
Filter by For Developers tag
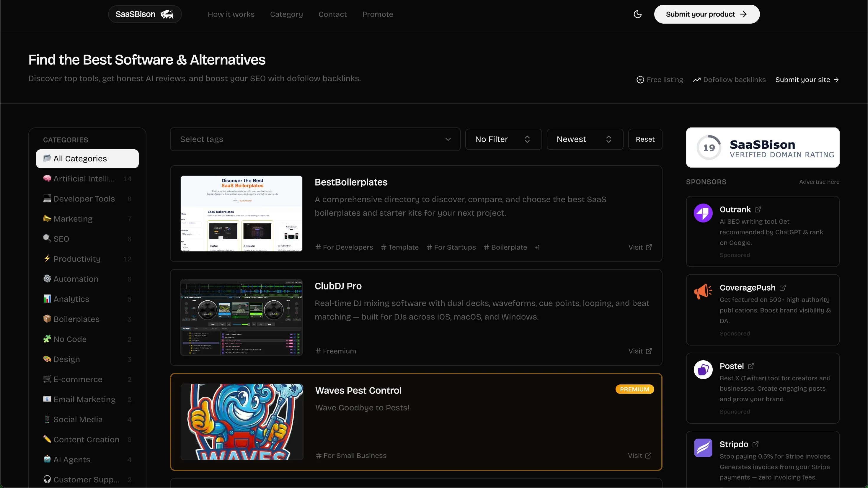(344, 247)
